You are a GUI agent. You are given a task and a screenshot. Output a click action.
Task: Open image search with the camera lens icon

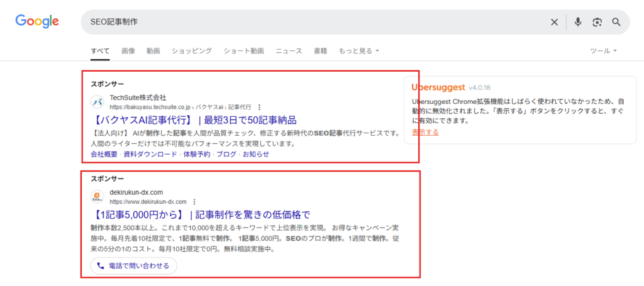(597, 22)
